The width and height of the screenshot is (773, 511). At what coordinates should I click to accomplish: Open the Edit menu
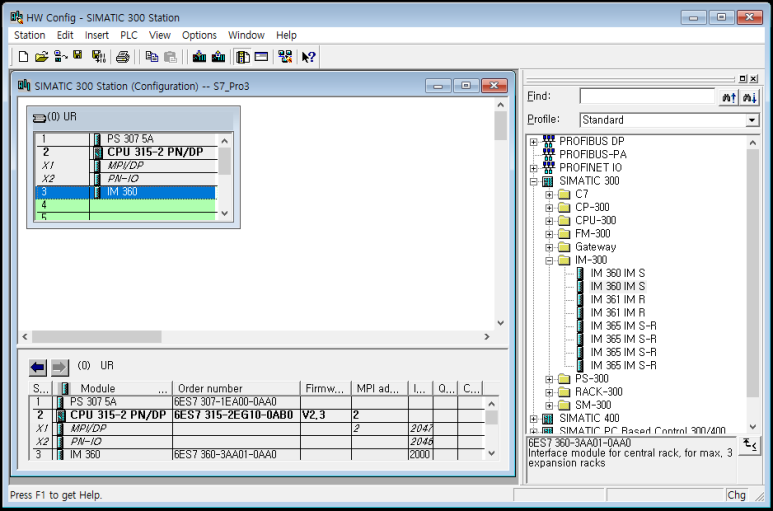(65, 35)
